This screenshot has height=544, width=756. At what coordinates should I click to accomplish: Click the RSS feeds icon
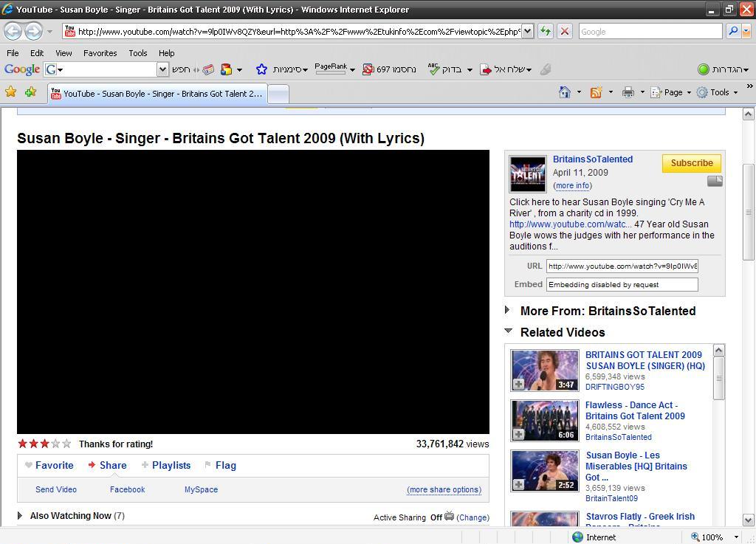pyautogui.click(x=597, y=92)
